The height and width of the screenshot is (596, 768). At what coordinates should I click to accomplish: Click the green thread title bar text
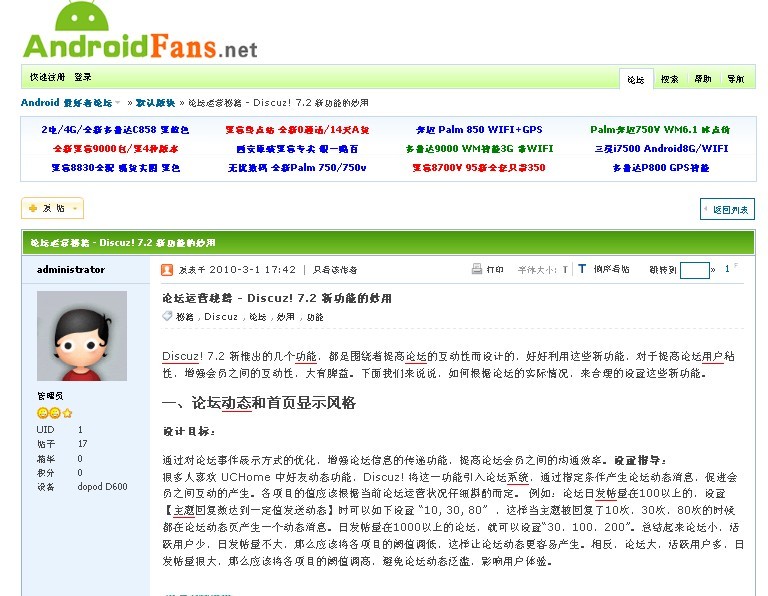click(123, 243)
